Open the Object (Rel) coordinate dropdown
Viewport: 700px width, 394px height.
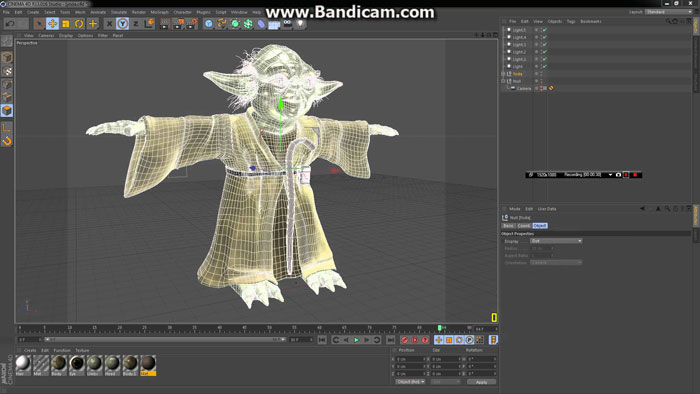pos(410,382)
